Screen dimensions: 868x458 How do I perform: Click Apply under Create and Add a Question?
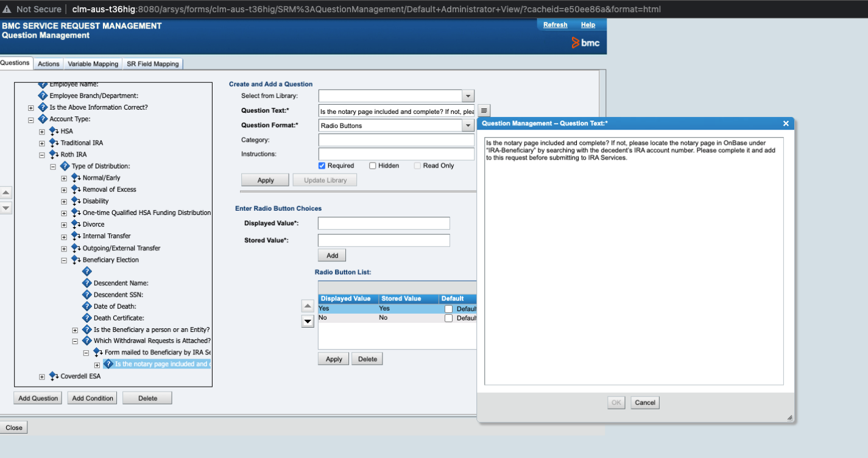pyautogui.click(x=266, y=180)
